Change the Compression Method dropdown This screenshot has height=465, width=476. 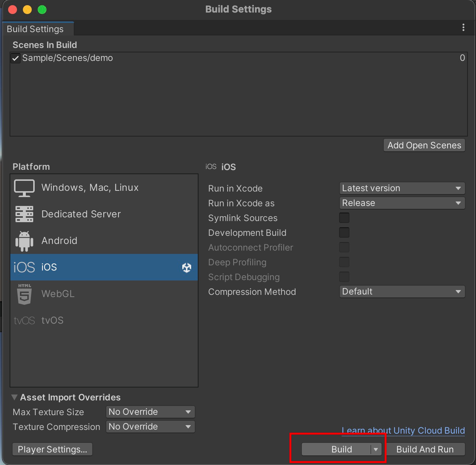pos(401,292)
